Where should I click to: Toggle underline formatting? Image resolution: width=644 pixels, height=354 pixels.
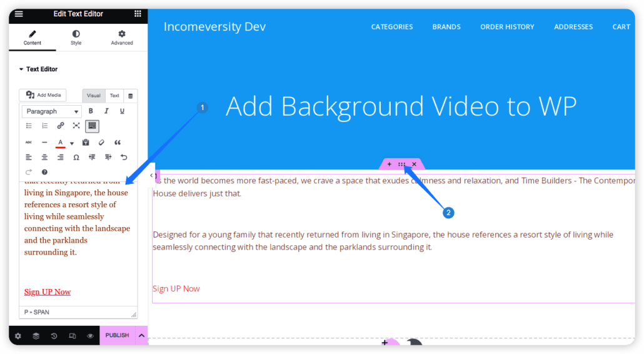pyautogui.click(x=122, y=111)
